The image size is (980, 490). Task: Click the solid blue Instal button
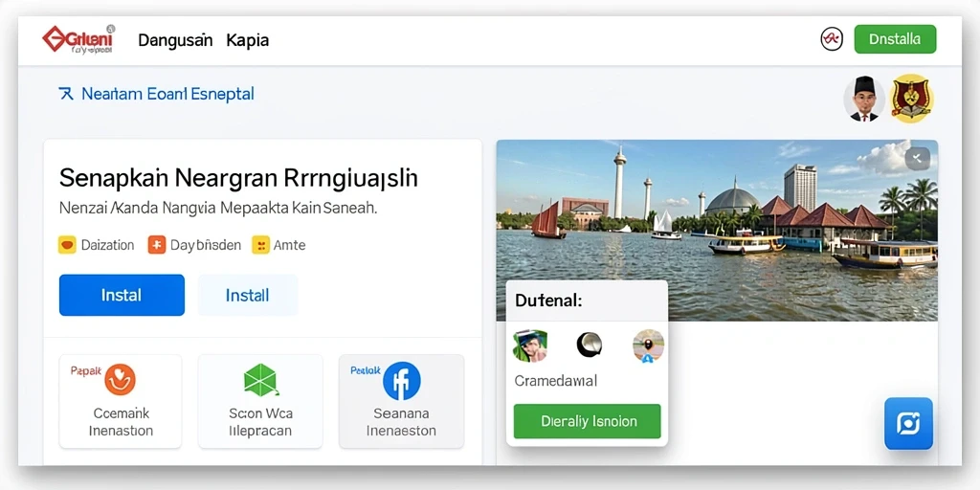[x=122, y=295]
